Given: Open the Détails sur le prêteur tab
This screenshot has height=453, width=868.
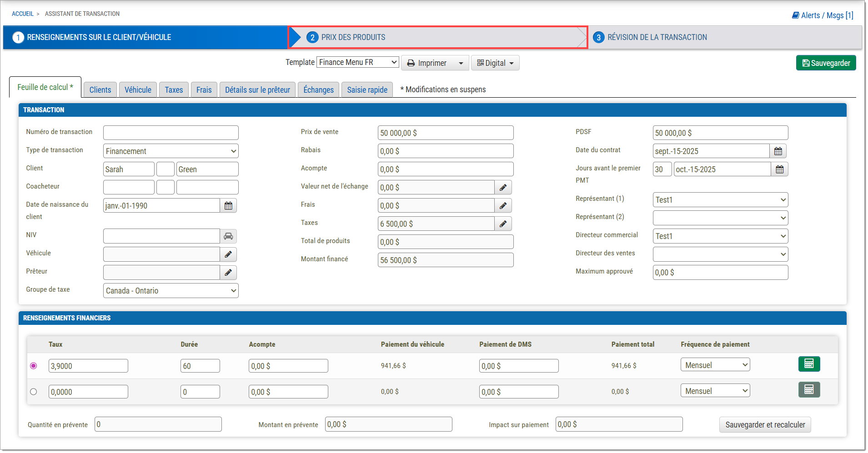Looking at the screenshot, I should tap(257, 90).
